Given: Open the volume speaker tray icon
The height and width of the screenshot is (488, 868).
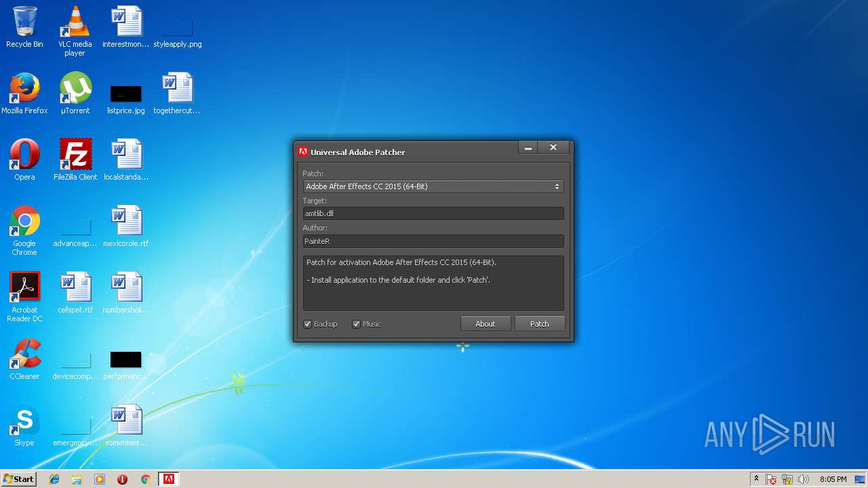Looking at the screenshot, I should (x=804, y=479).
